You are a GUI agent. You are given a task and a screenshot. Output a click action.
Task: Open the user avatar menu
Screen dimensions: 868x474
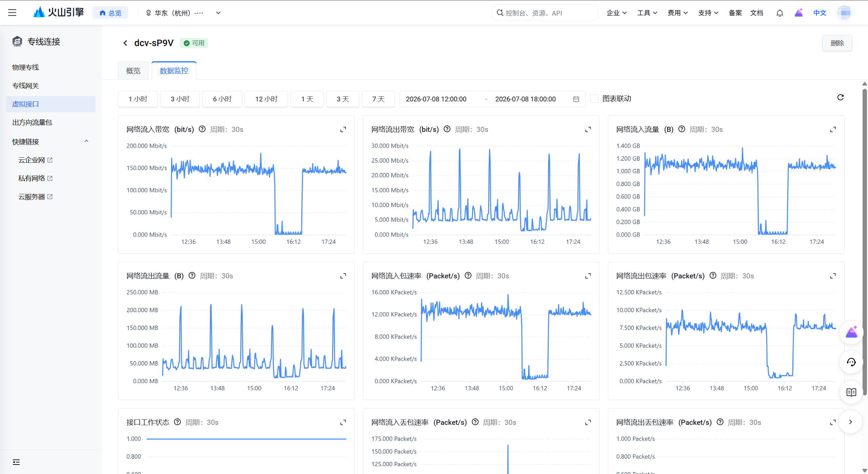pyautogui.click(x=845, y=13)
